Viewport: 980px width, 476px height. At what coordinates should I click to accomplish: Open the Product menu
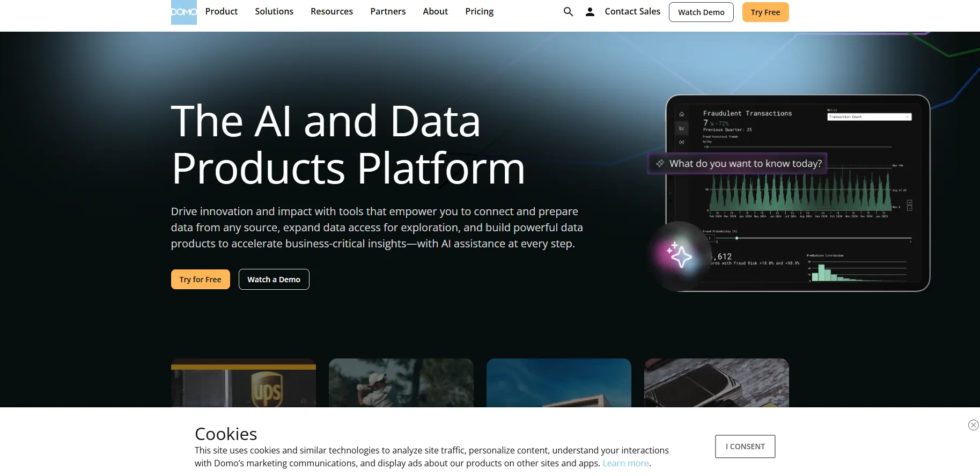pos(221,12)
